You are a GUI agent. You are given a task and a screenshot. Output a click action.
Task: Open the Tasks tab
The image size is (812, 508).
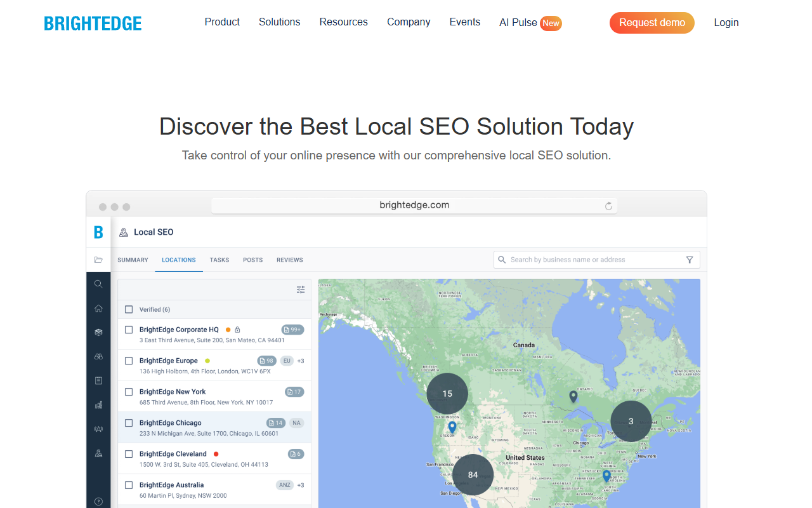[x=219, y=260]
